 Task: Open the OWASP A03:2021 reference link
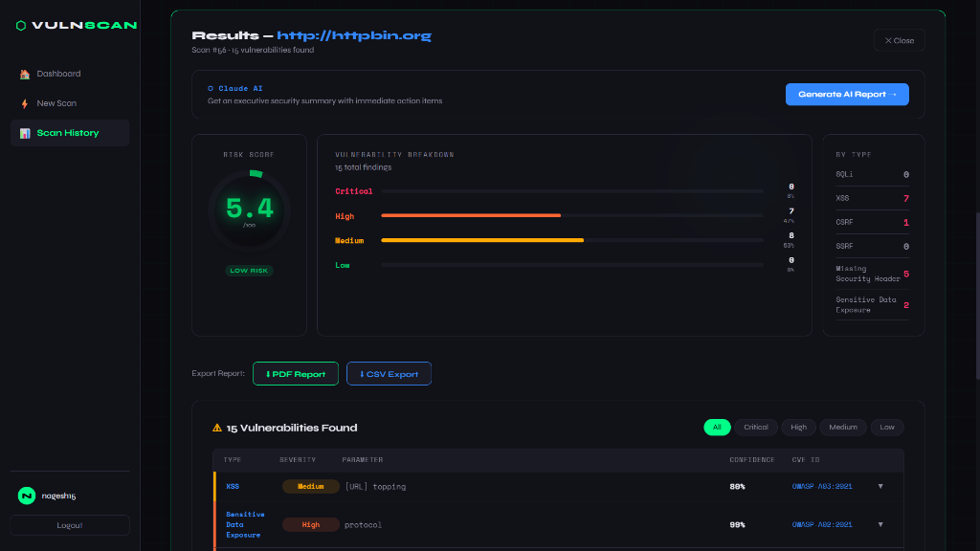click(x=822, y=487)
